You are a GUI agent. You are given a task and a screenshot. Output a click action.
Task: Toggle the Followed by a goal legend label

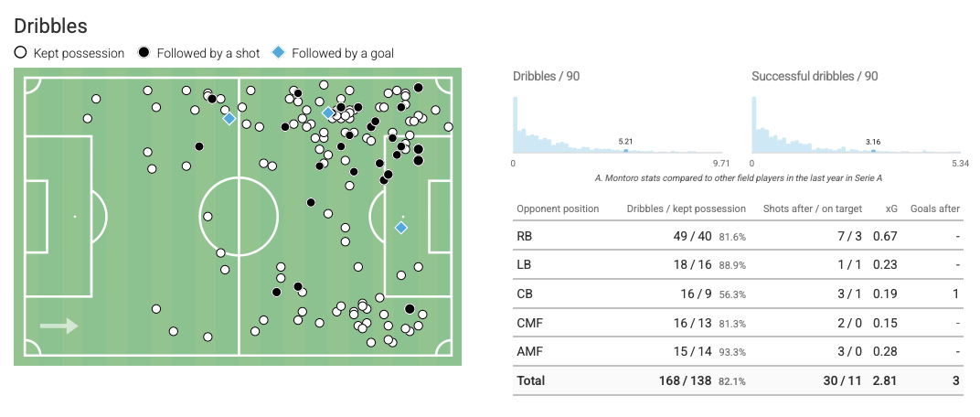[x=343, y=53]
